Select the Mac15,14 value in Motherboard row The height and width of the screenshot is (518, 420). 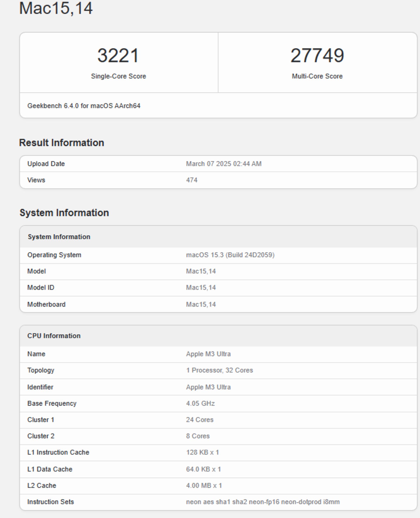(201, 304)
